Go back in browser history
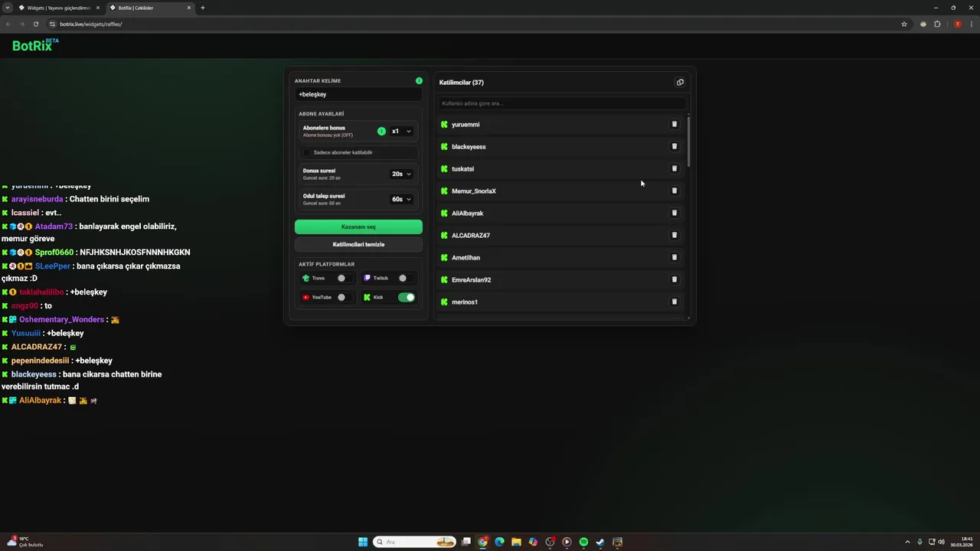 pyautogui.click(x=8, y=24)
